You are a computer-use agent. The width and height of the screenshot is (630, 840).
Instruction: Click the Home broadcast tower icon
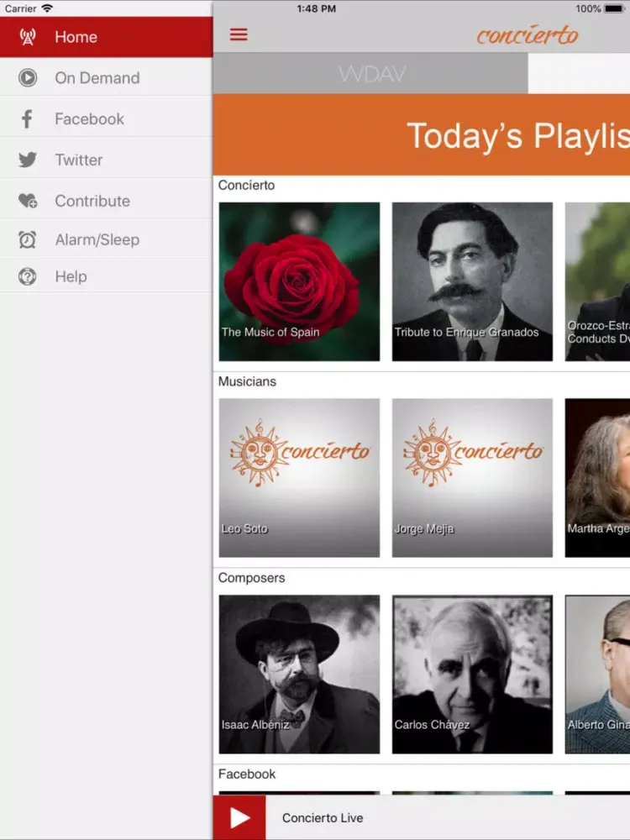(x=28, y=37)
